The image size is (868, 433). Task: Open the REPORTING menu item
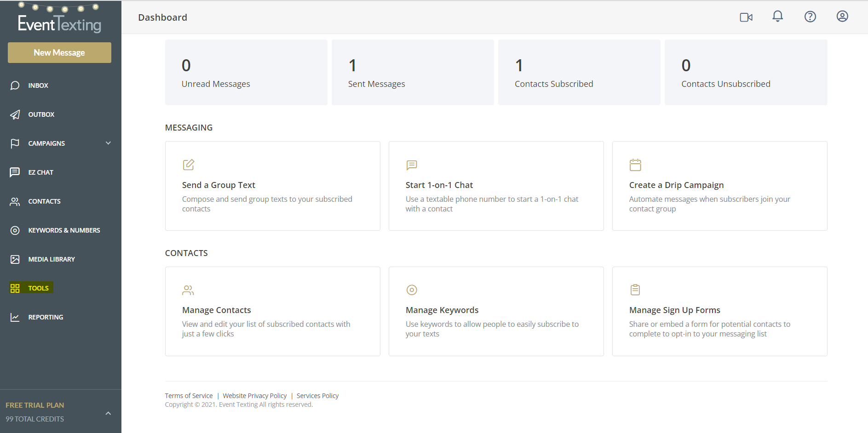[x=46, y=317]
